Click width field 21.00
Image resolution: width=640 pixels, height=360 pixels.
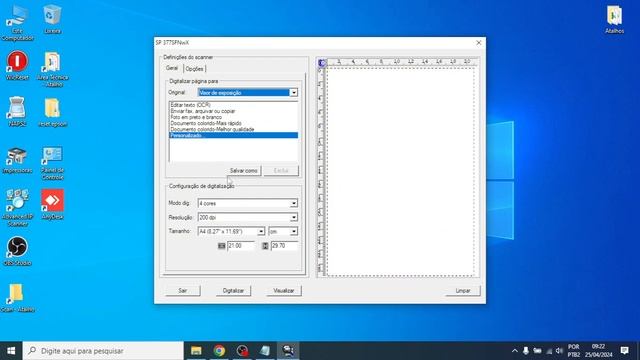click(241, 246)
